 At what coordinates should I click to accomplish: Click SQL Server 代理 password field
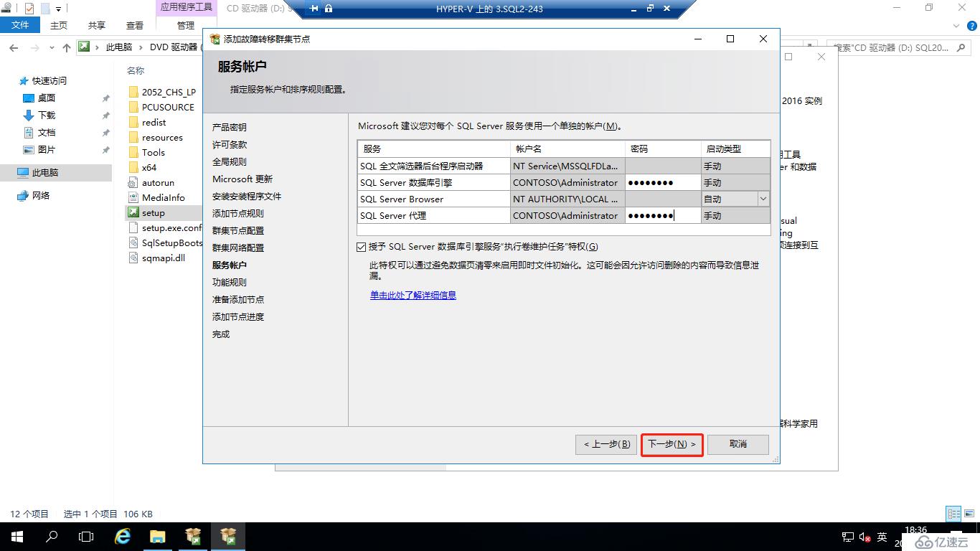point(663,215)
